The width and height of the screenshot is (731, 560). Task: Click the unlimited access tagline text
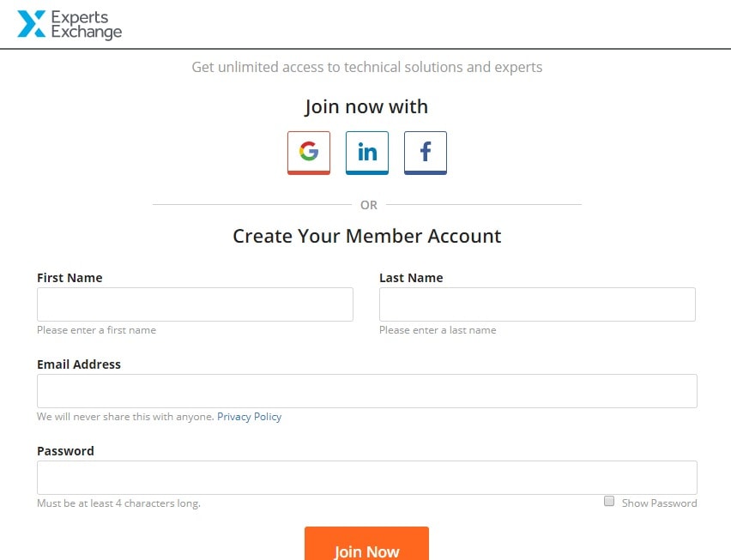367,67
